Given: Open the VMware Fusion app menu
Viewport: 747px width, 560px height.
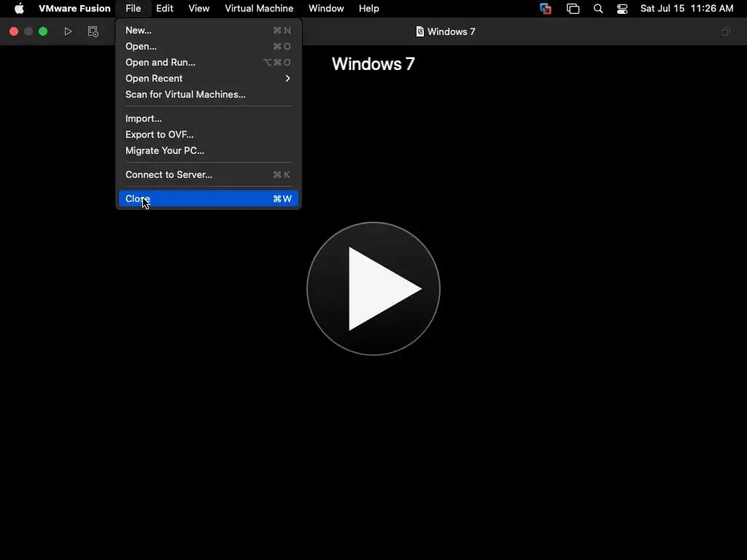Looking at the screenshot, I should [74, 9].
